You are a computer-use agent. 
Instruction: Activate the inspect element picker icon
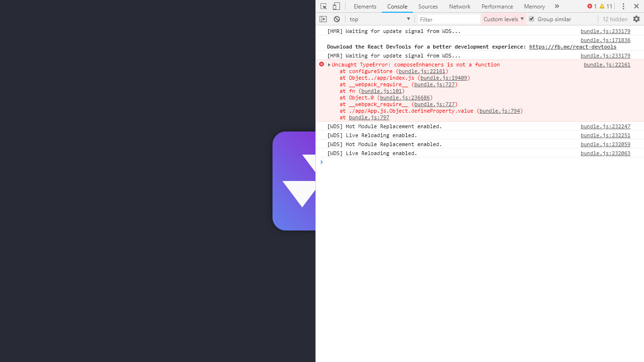[x=323, y=6]
